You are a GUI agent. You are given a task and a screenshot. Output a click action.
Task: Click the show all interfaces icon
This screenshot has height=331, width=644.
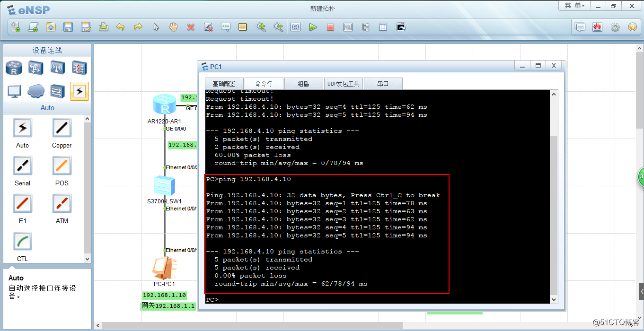click(x=366, y=27)
